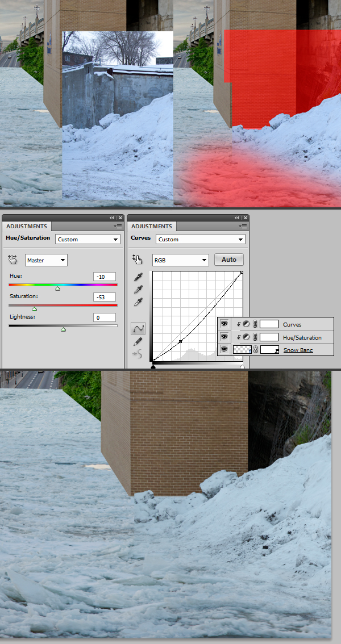Image resolution: width=341 pixels, height=644 pixels.
Task: Open the RGB channel dropdown in Curves
Action: pyautogui.click(x=180, y=260)
